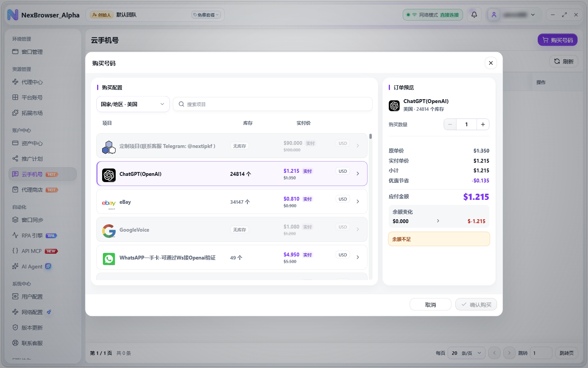Click the 网络模式 直接连接 status button

coord(433,15)
